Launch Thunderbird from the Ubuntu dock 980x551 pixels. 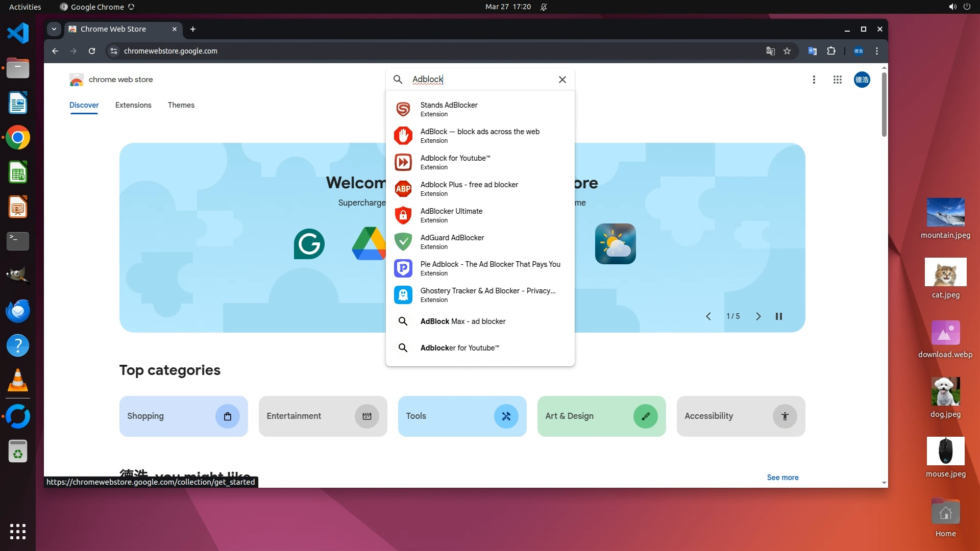(18, 311)
